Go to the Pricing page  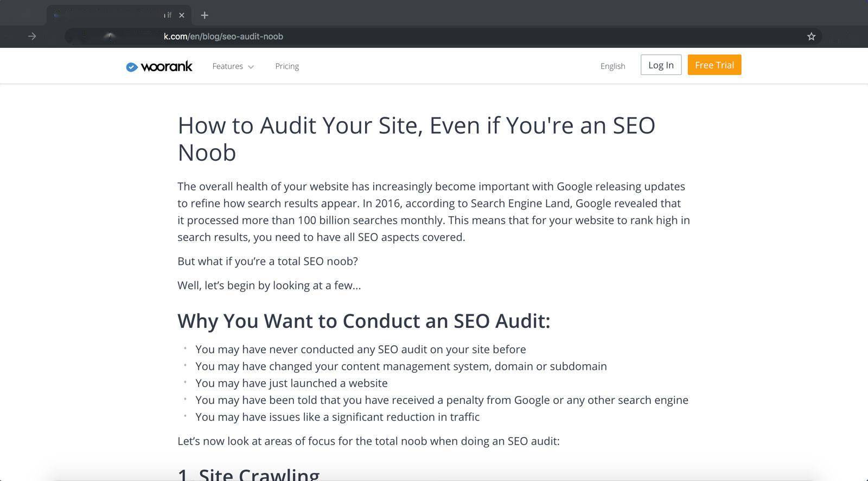[x=287, y=66]
